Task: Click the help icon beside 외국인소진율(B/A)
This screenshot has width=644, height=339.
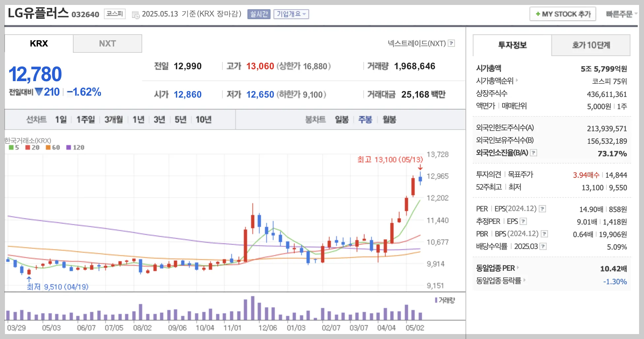Action: (x=533, y=153)
